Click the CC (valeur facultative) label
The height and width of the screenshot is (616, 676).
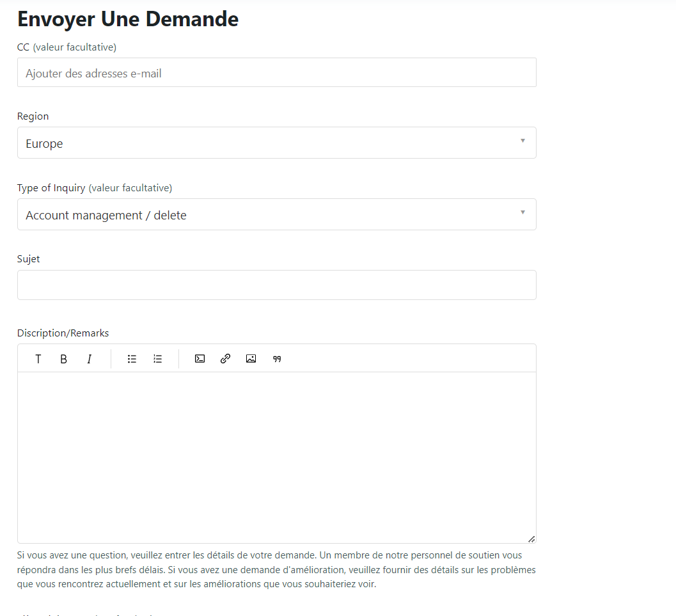tap(67, 47)
